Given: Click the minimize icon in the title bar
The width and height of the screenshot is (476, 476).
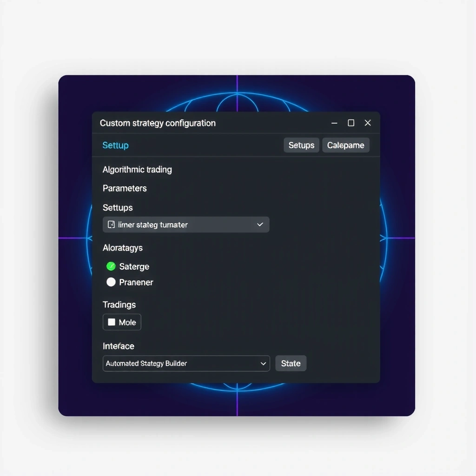Looking at the screenshot, I should [x=334, y=123].
